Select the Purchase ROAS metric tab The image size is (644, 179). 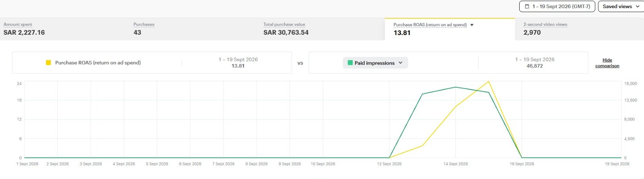[x=450, y=29]
